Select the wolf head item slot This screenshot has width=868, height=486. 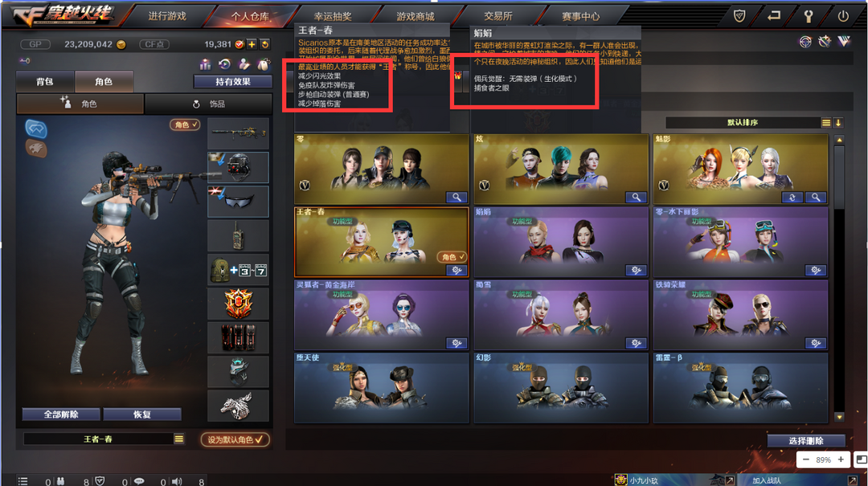point(238,406)
